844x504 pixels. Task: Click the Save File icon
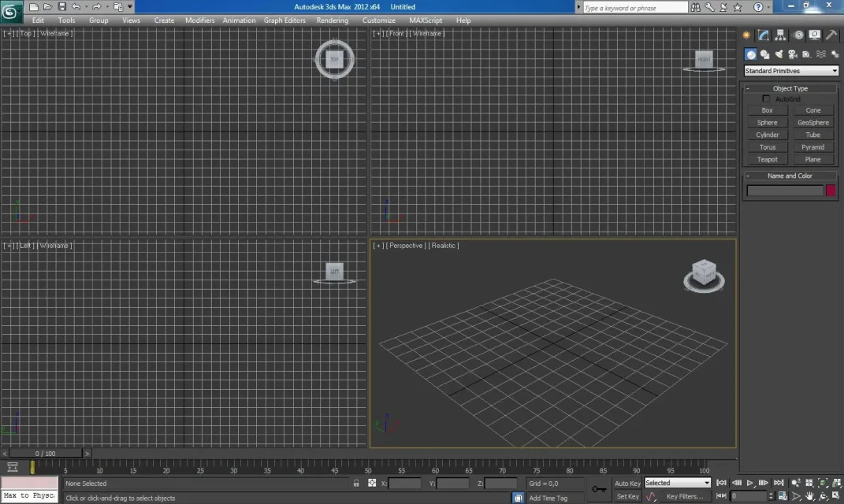61,7
